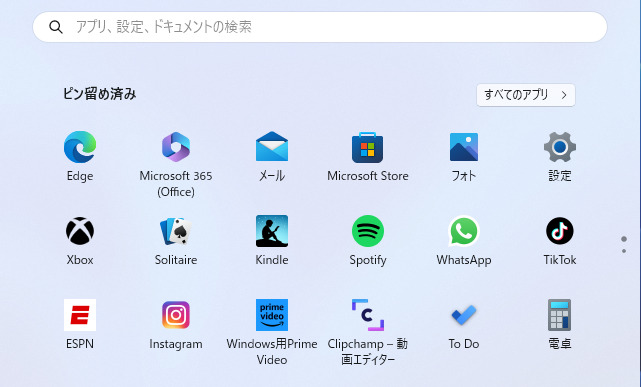Click the すべてのアプリ button
The image size is (641, 387).
[526, 95]
